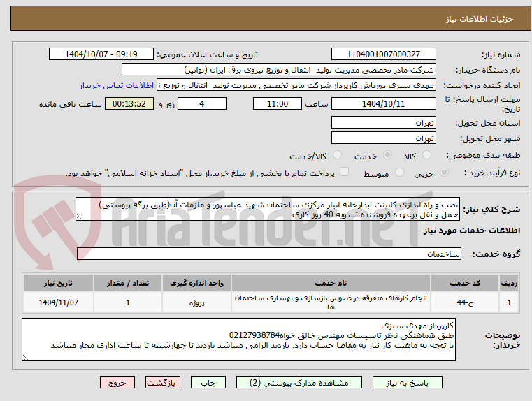Select the خدمت radio button
Screen dimensions: 532x401
pos(387,155)
